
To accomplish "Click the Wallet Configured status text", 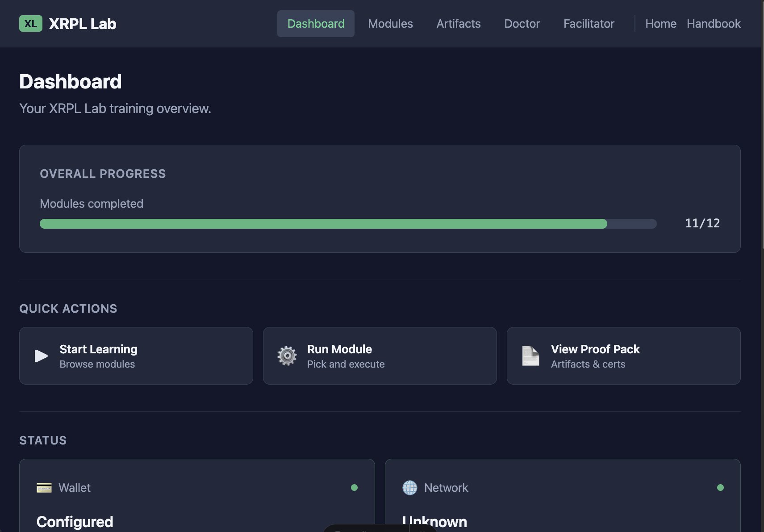I will click(x=75, y=522).
